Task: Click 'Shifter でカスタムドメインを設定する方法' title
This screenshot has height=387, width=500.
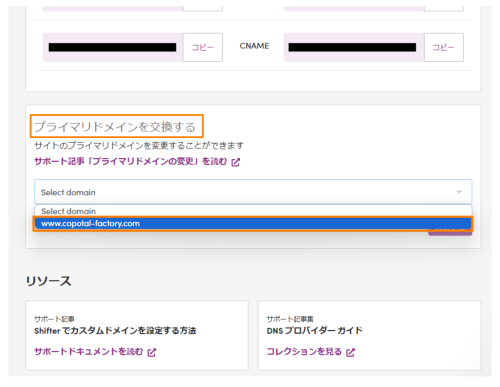Action: [x=115, y=331]
